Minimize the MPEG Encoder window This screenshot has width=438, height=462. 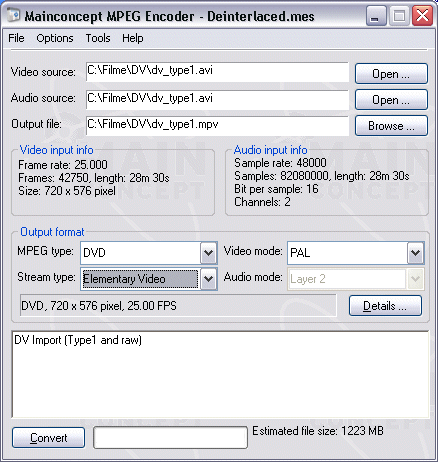[375, 16]
